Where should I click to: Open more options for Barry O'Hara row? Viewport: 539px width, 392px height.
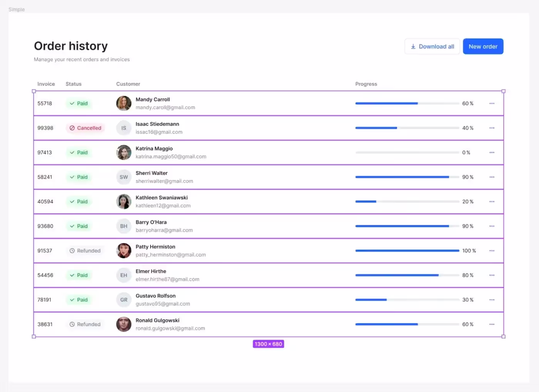[492, 226]
